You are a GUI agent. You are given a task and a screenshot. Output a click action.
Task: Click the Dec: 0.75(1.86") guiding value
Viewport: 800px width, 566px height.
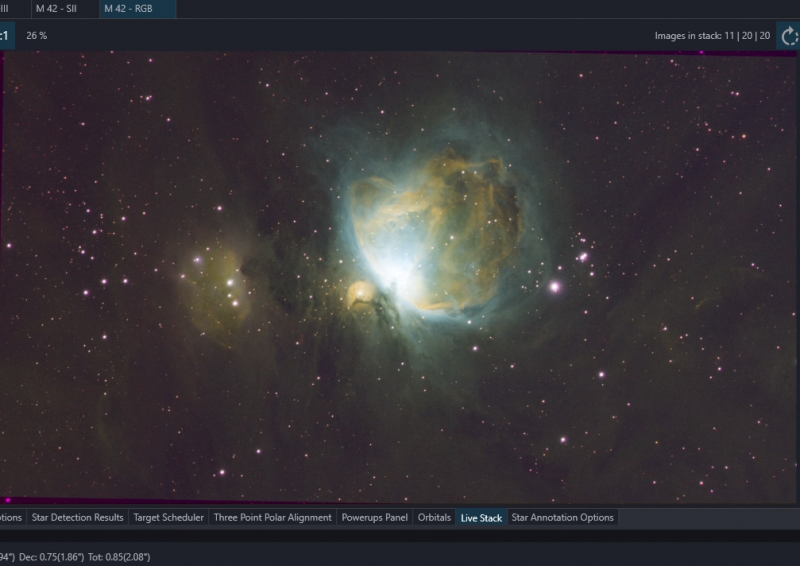click(52, 557)
